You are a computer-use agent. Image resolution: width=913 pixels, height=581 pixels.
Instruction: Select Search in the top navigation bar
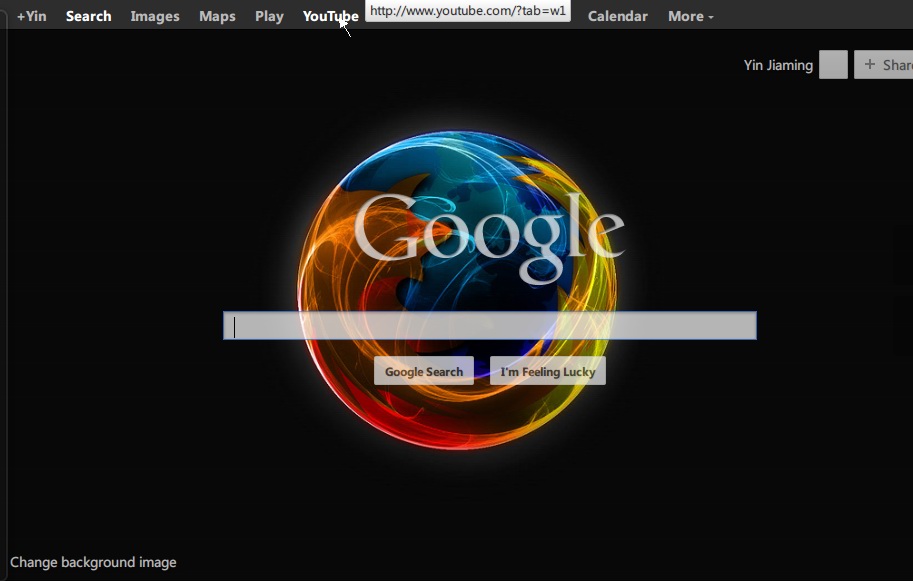(89, 16)
